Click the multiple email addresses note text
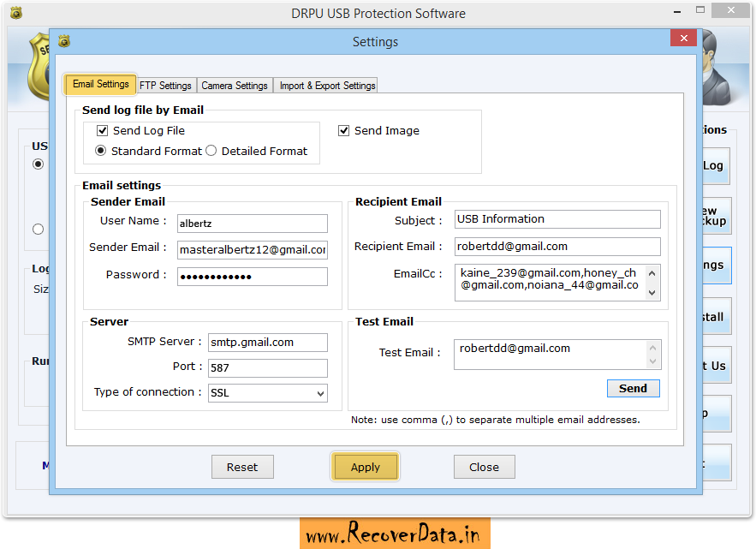 (495, 420)
